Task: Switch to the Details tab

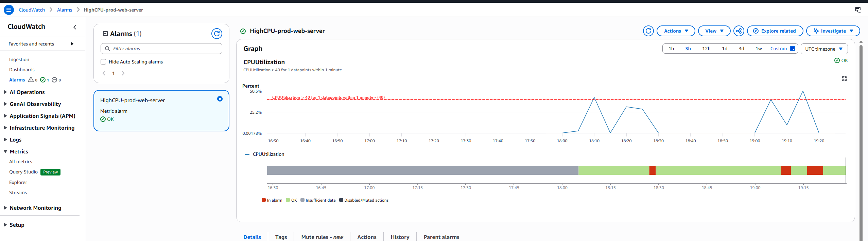Action: (x=252, y=237)
